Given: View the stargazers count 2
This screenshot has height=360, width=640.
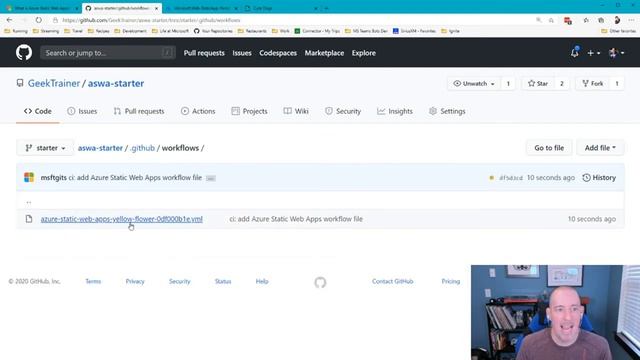Looking at the screenshot, I should tap(562, 83).
